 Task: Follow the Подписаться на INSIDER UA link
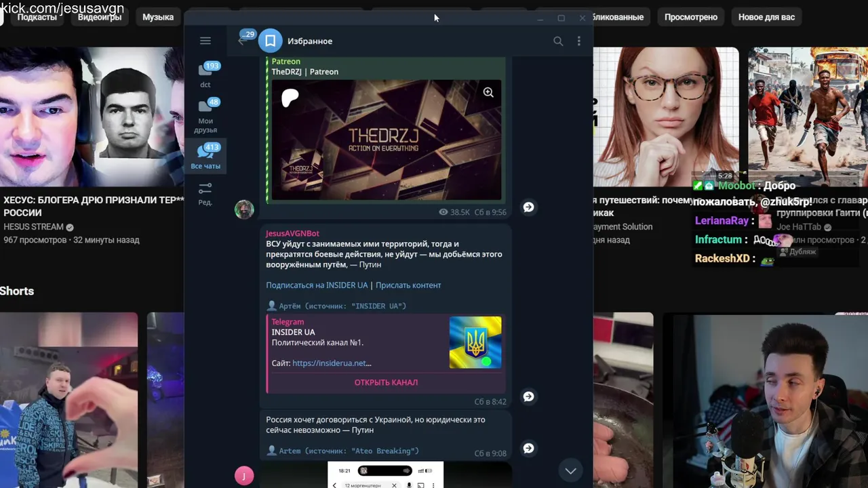click(x=317, y=285)
